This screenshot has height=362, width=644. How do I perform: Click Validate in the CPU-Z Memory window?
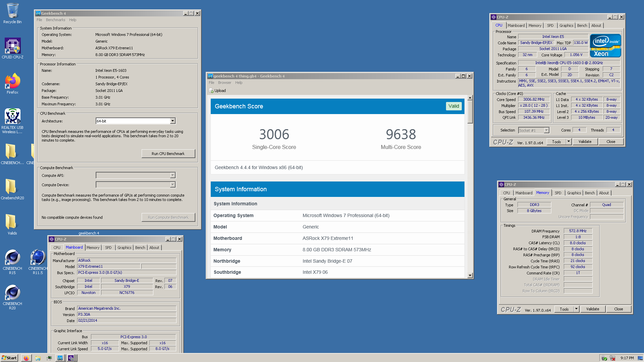click(x=592, y=309)
